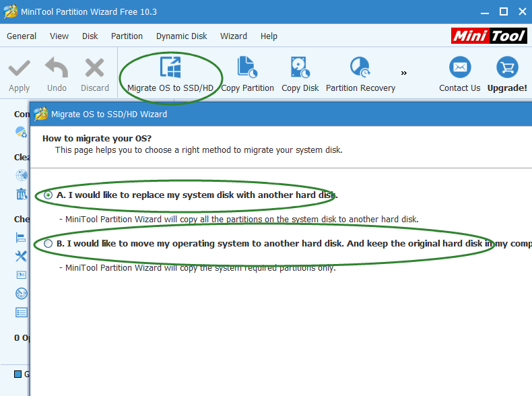Open Contact Us envelope icon
532x396 pixels.
click(460, 67)
